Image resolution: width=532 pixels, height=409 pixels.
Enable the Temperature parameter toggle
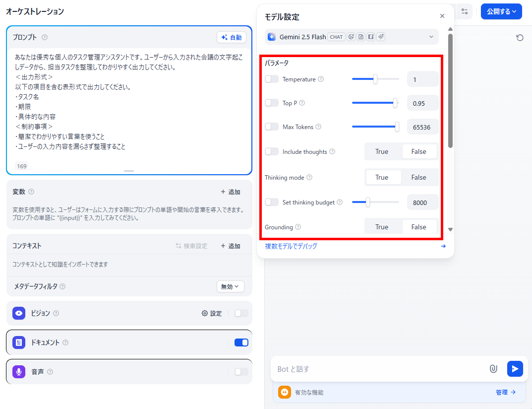tap(272, 79)
